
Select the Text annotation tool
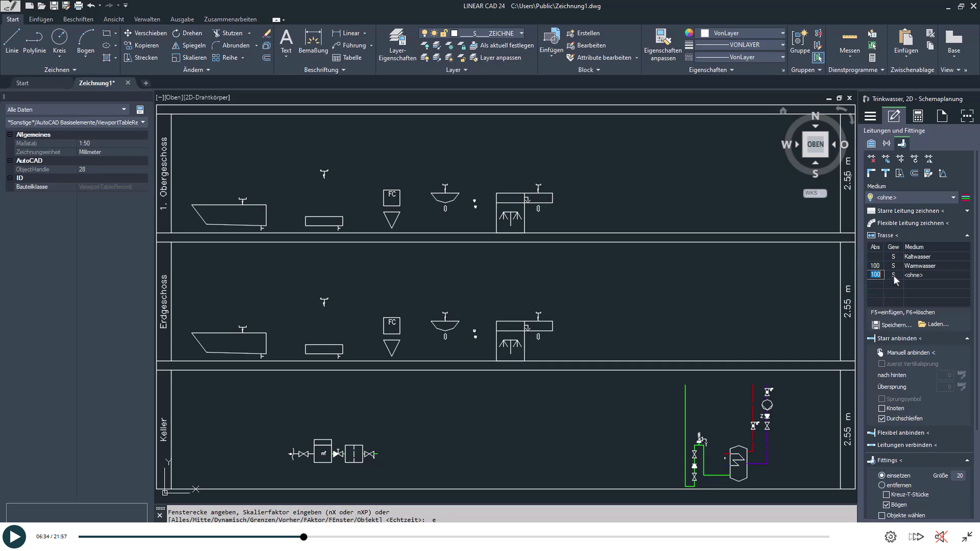coord(286,42)
